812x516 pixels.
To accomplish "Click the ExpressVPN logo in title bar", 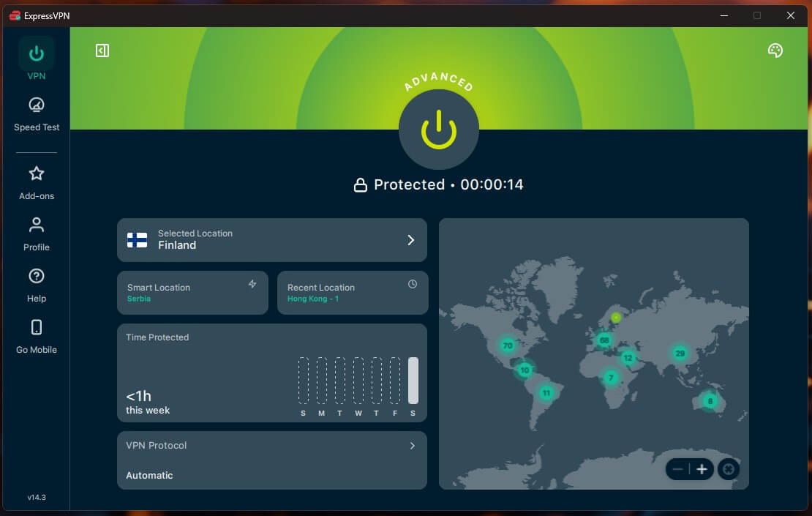I will tap(15, 15).
